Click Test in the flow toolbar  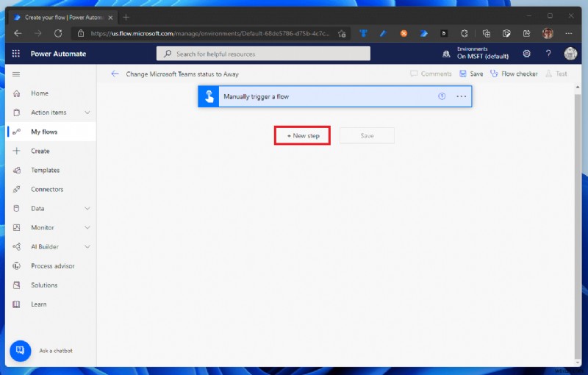tap(556, 74)
